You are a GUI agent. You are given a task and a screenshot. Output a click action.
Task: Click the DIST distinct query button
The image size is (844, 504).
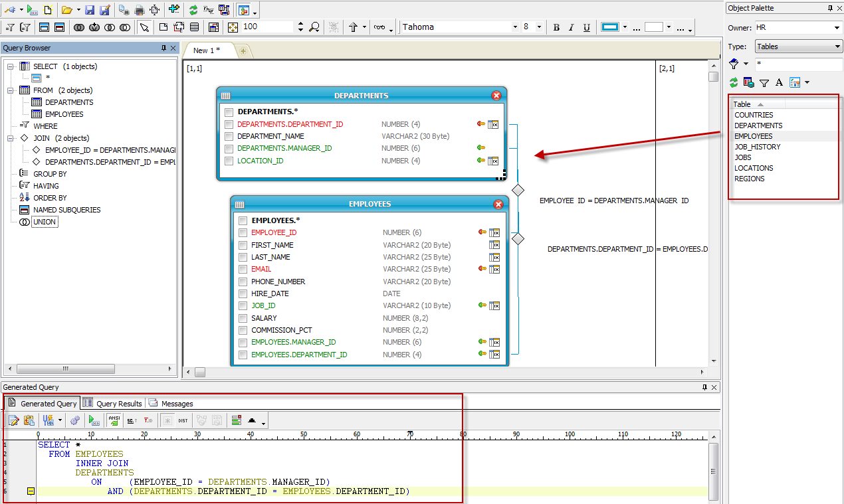pyautogui.click(x=183, y=420)
